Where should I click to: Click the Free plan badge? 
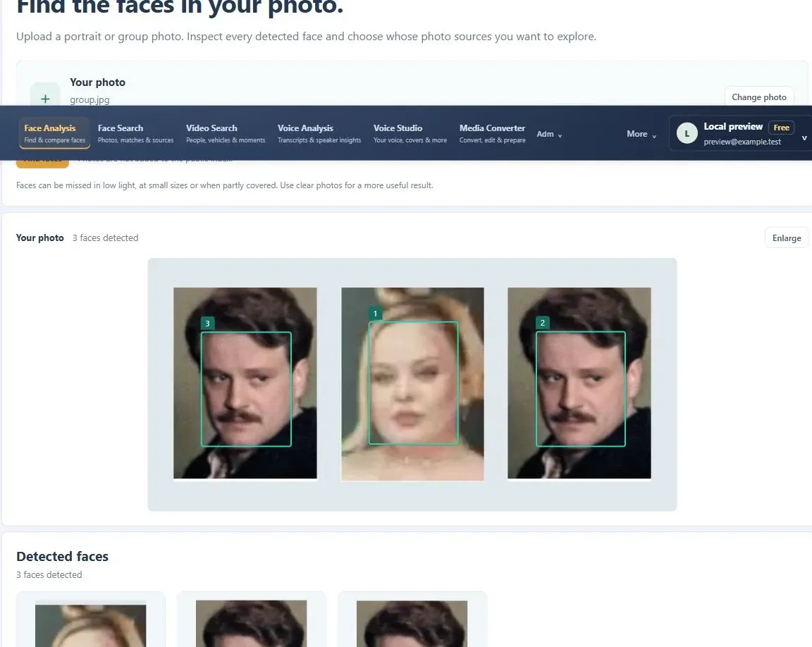[x=781, y=128]
